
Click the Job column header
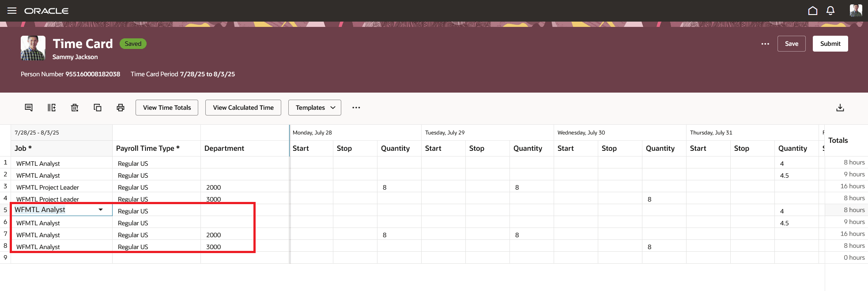tap(62, 148)
